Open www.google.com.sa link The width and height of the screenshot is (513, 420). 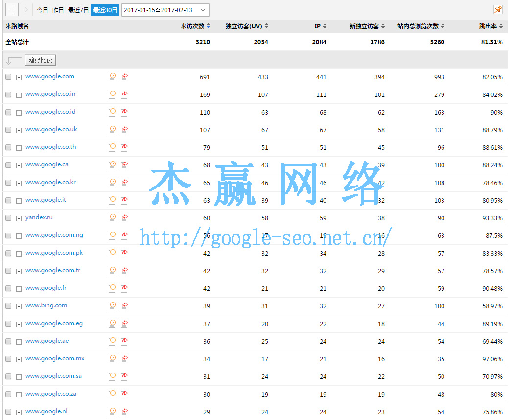click(54, 376)
